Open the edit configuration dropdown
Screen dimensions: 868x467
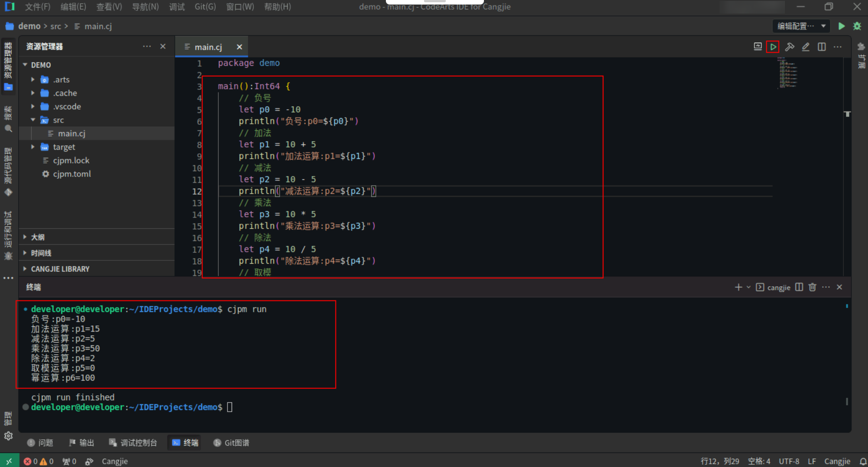tap(801, 26)
